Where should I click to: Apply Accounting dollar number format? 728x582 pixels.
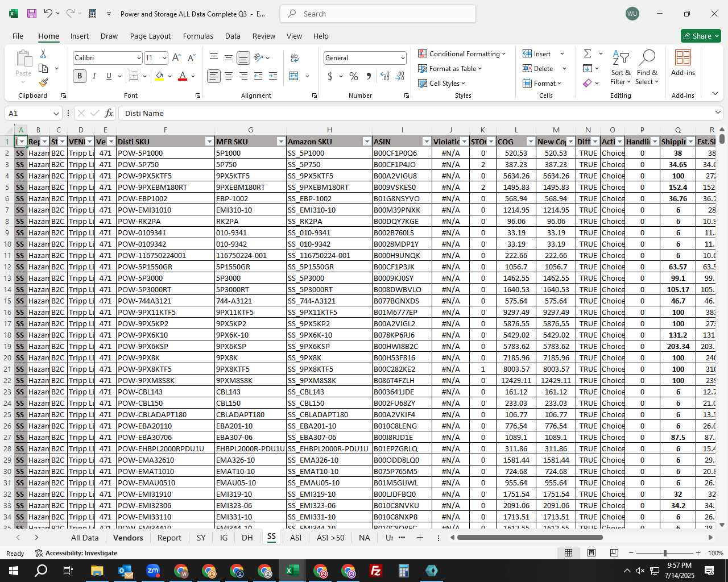[x=330, y=76]
